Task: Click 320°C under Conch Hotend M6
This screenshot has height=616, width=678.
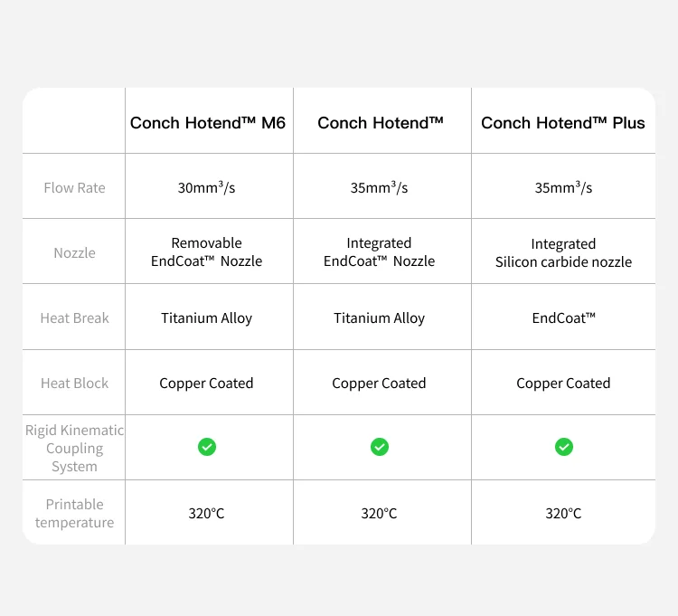Action: (x=207, y=514)
